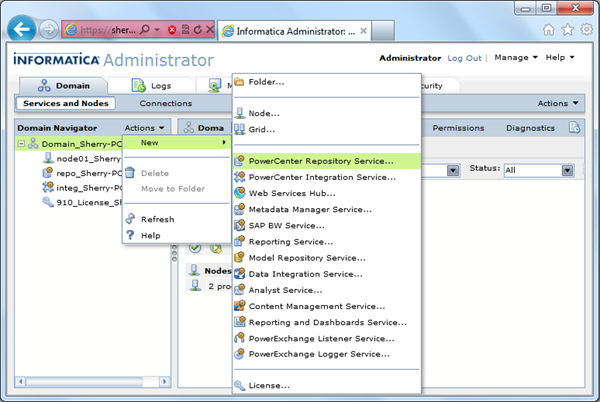Click the PowerCenter Integration Service icon
This screenshot has width=600, height=402.
[240, 177]
